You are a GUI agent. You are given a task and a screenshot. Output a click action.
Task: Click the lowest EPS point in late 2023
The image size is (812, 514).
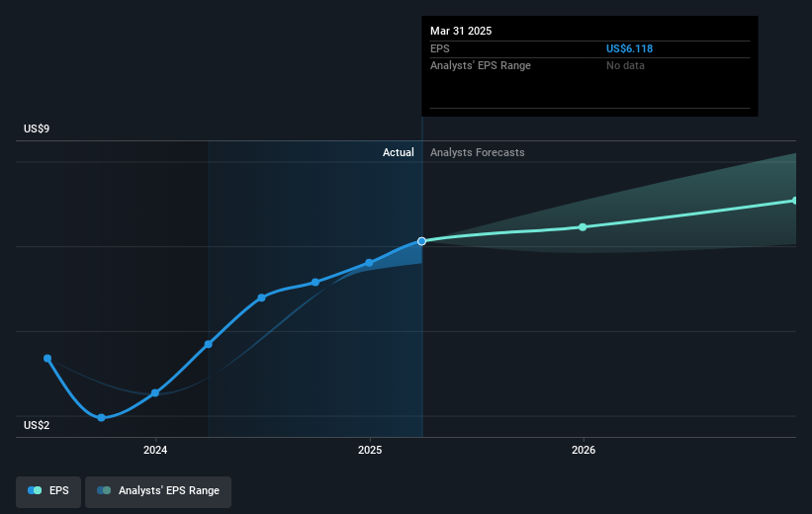[x=102, y=418]
